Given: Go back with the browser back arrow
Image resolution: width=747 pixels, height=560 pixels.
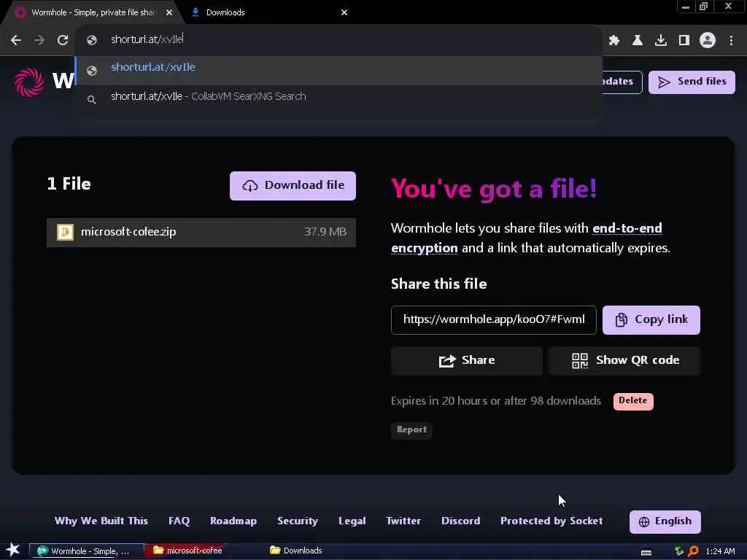Looking at the screenshot, I should tap(16, 40).
